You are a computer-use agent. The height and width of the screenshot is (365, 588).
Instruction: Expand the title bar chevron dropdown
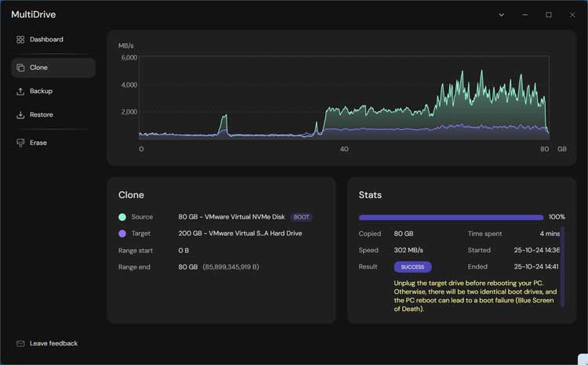click(x=501, y=15)
